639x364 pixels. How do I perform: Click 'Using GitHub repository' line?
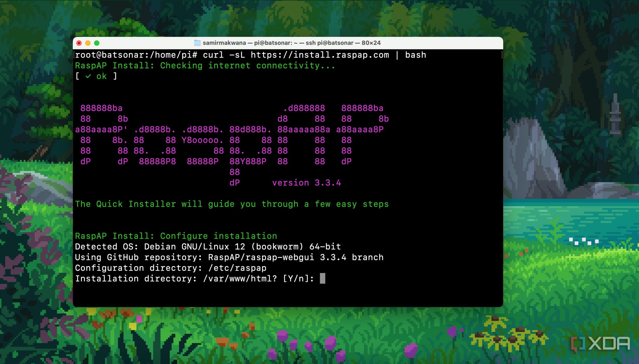229,257
